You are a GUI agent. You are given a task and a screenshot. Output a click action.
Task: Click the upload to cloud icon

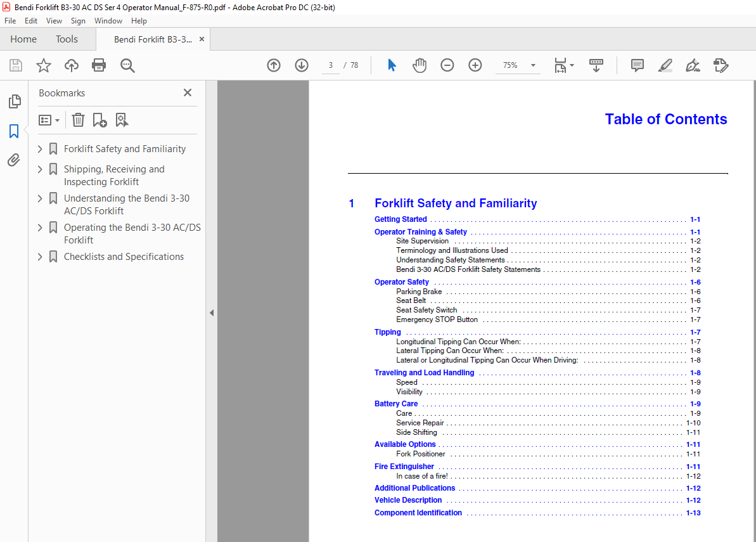coord(72,65)
